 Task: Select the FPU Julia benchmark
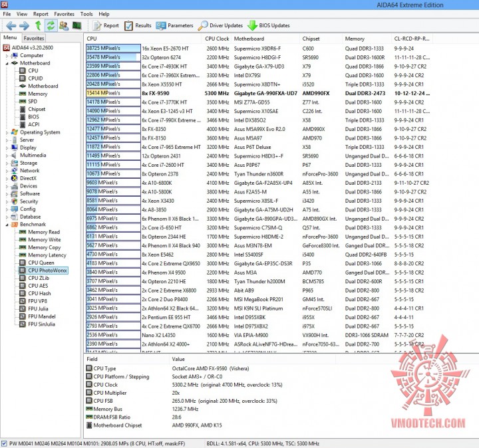pos(34,308)
